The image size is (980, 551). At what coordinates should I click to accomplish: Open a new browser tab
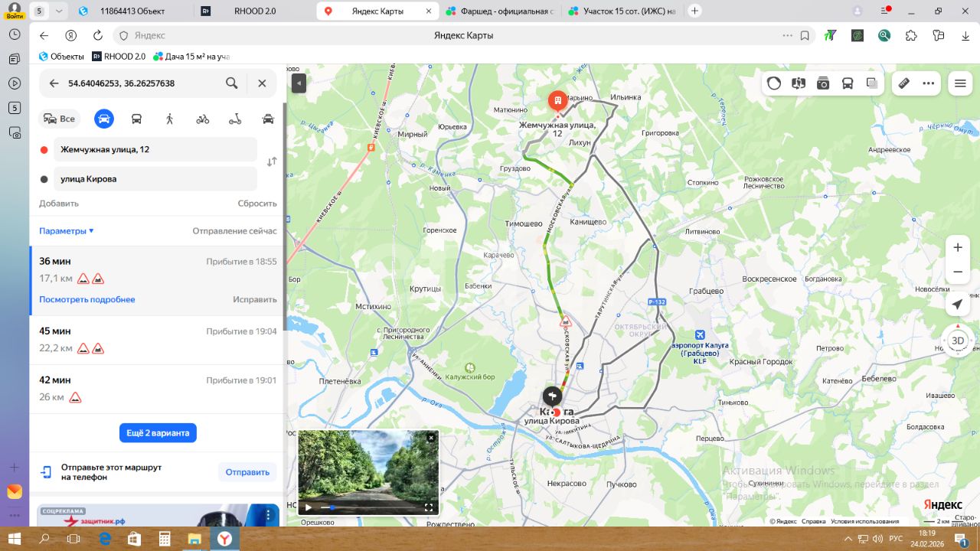point(694,11)
